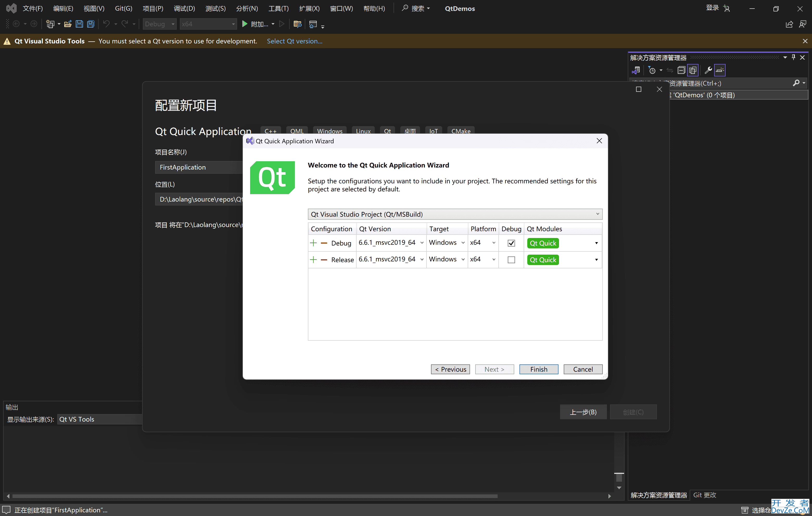Open the 附加... start target dropdown arrow
Screen dimensions: 812x516
pos(273,24)
